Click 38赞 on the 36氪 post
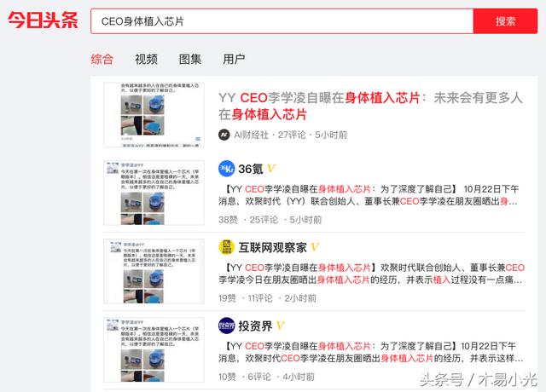Screen dimensions: 546x392 click(228, 220)
